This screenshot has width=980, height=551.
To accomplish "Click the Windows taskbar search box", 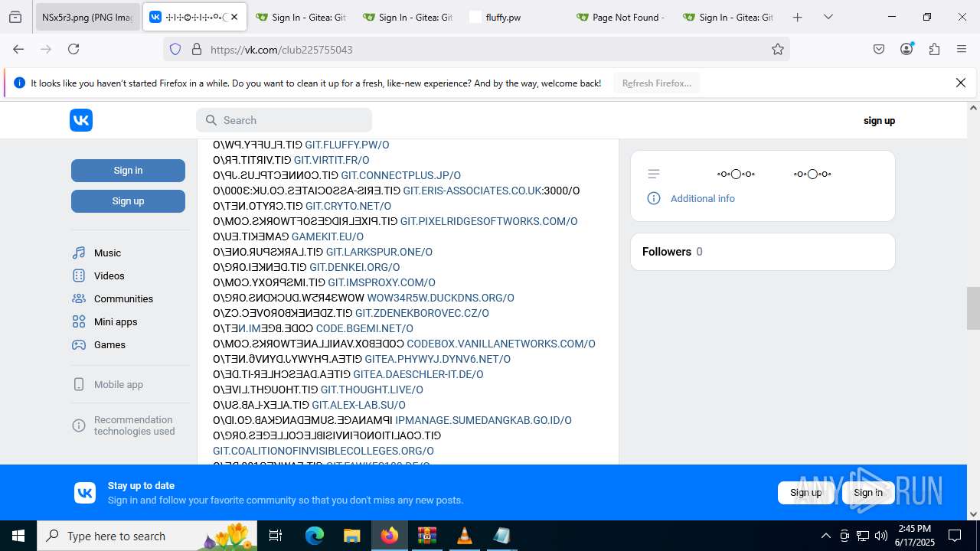I will (147, 536).
